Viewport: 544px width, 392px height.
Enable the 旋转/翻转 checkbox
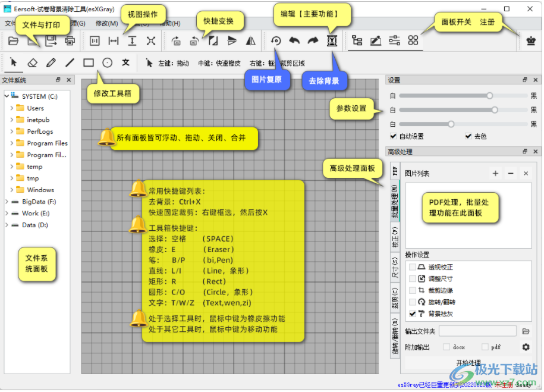tap(413, 302)
